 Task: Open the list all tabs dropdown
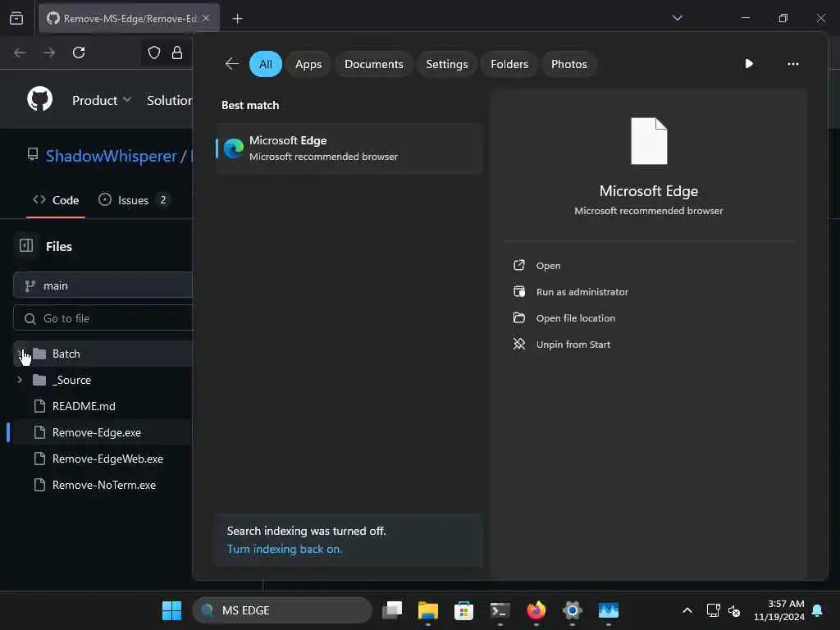[677, 18]
